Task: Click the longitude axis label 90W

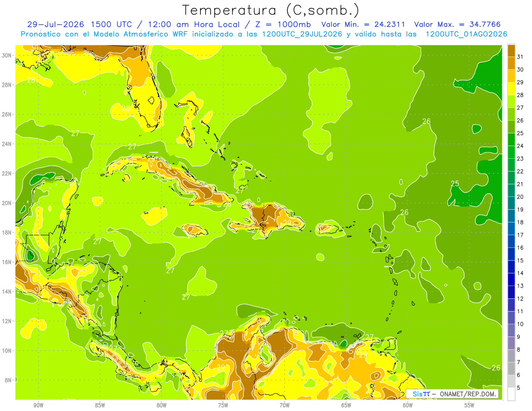Action: point(39,405)
